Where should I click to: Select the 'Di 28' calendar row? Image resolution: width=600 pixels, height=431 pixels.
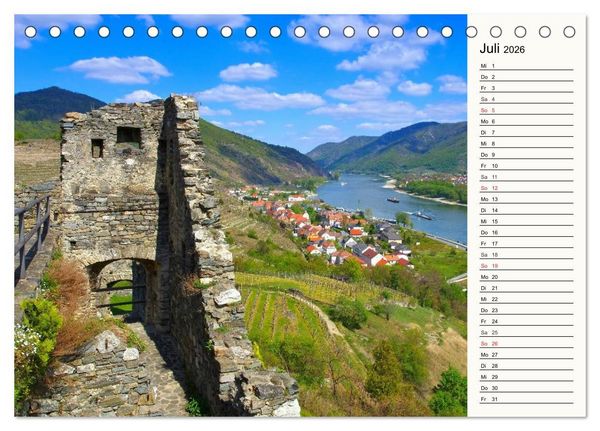527,366
